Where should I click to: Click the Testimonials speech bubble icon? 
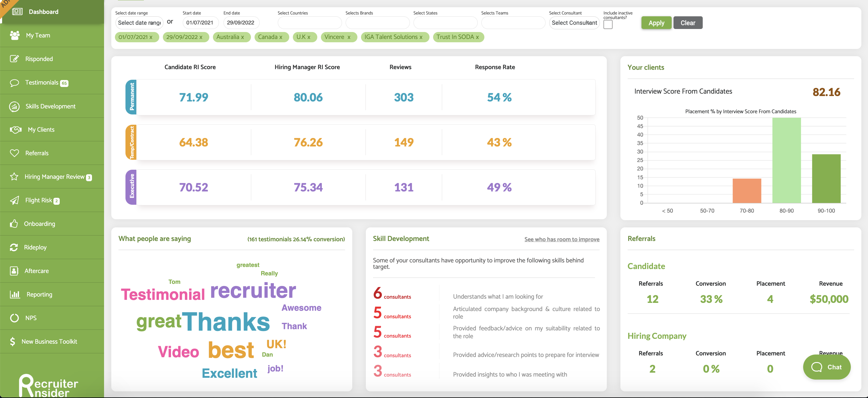coord(14,83)
